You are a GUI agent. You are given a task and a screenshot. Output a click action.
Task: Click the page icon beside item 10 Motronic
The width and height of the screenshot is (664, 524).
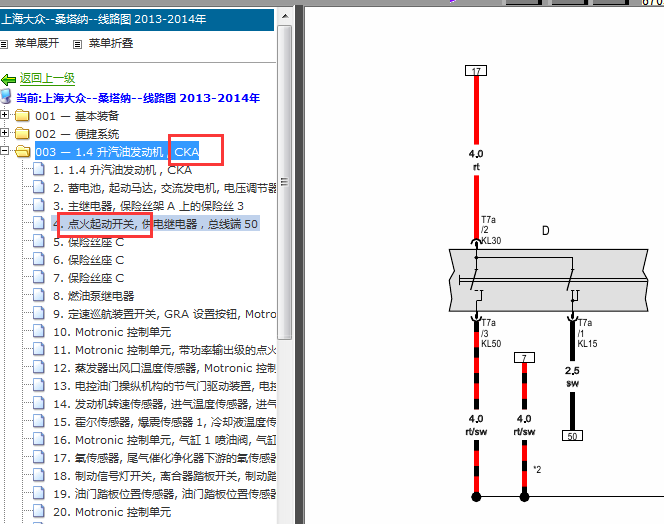point(39,331)
